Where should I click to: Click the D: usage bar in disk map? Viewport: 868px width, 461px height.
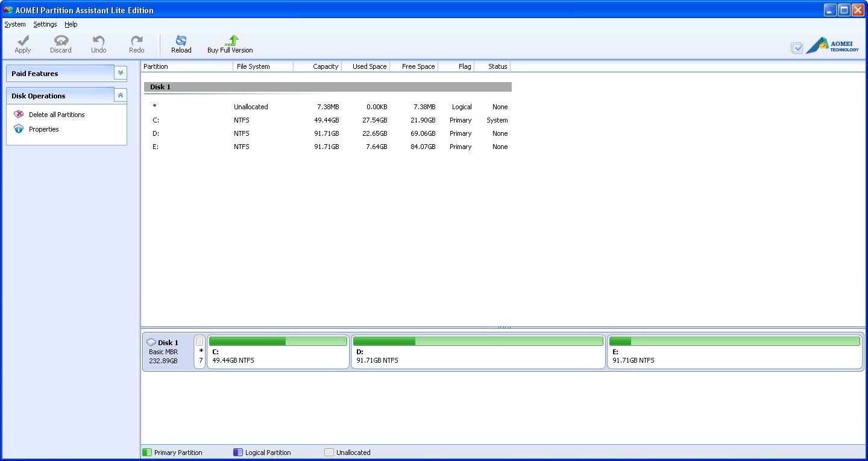pos(478,342)
